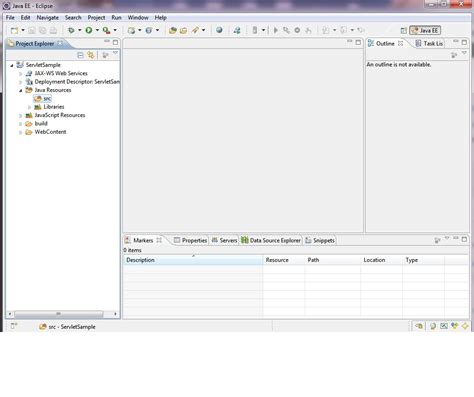The width and height of the screenshot is (474, 397).
Task: Select the Markers tab
Action: point(143,240)
